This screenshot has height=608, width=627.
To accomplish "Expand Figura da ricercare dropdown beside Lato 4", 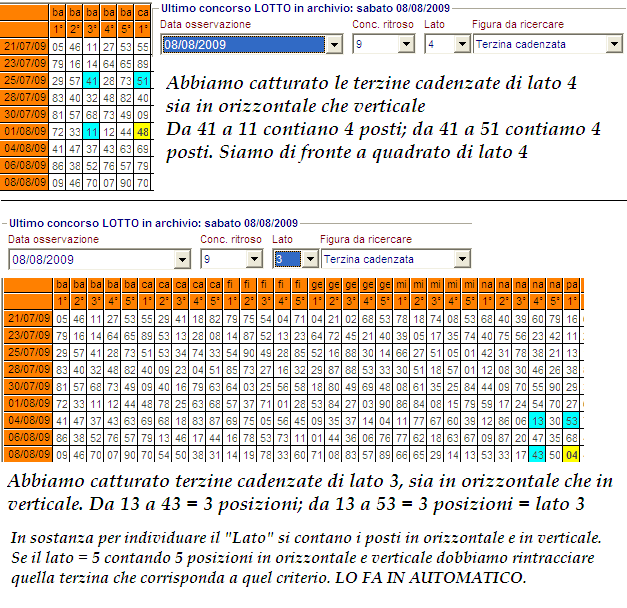I will coord(614,44).
